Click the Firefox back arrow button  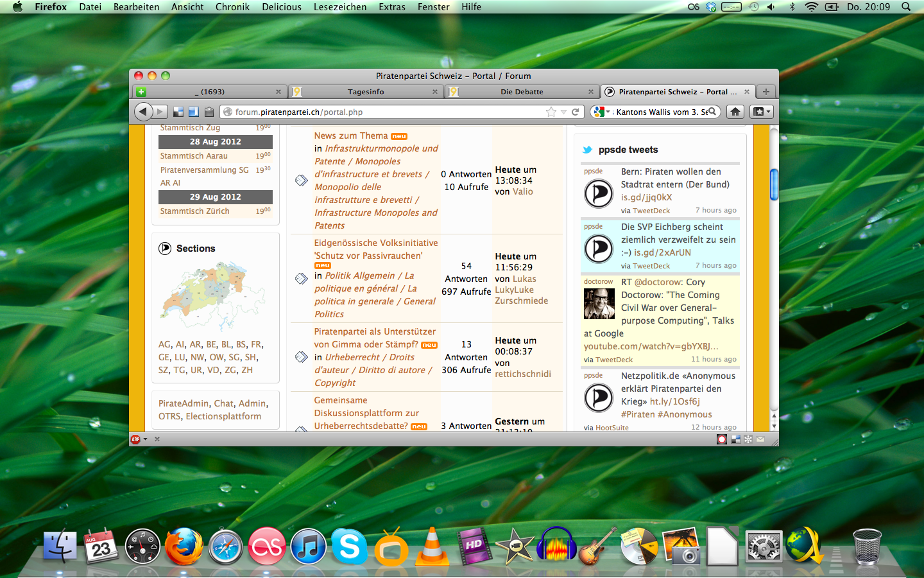pyautogui.click(x=143, y=112)
